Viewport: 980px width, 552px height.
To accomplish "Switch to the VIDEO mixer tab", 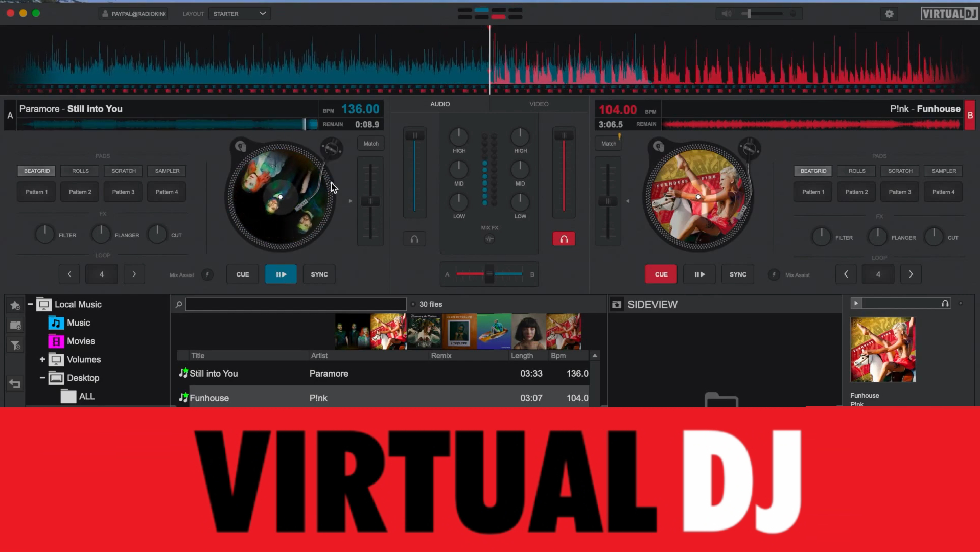I will 539,104.
